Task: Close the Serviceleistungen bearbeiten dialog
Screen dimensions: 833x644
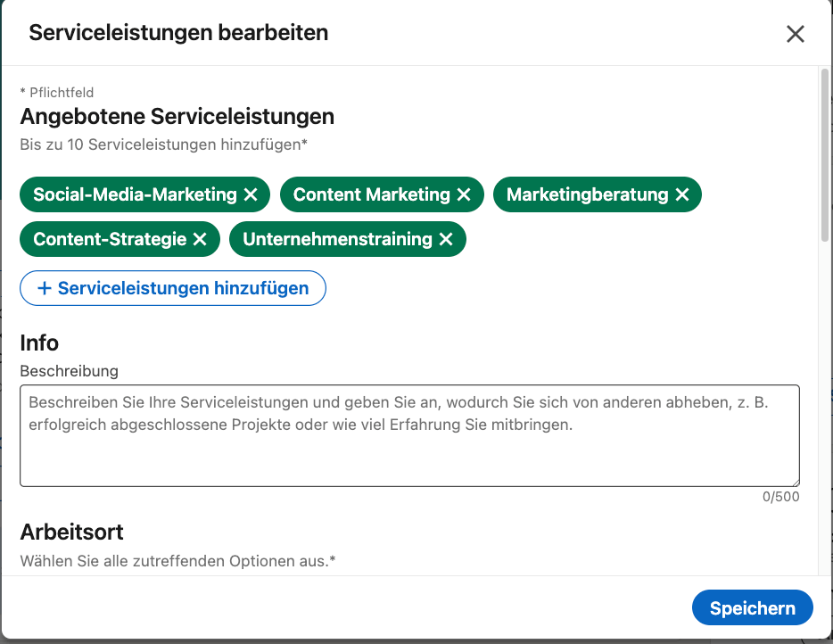Action: click(795, 34)
